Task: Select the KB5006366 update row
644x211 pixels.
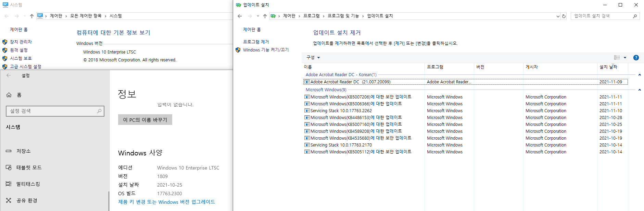Action: pyautogui.click(x=466, y=104)
